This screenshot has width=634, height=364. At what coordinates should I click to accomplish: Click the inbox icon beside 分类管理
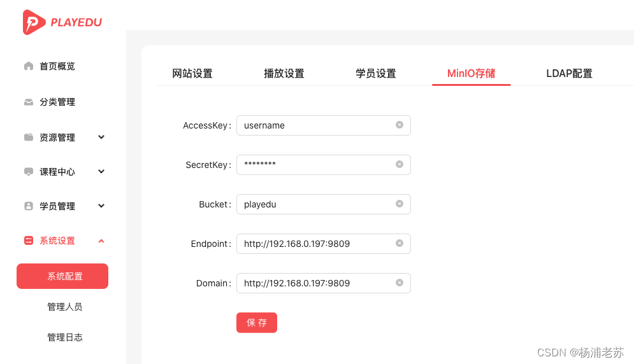coord(28,102)
